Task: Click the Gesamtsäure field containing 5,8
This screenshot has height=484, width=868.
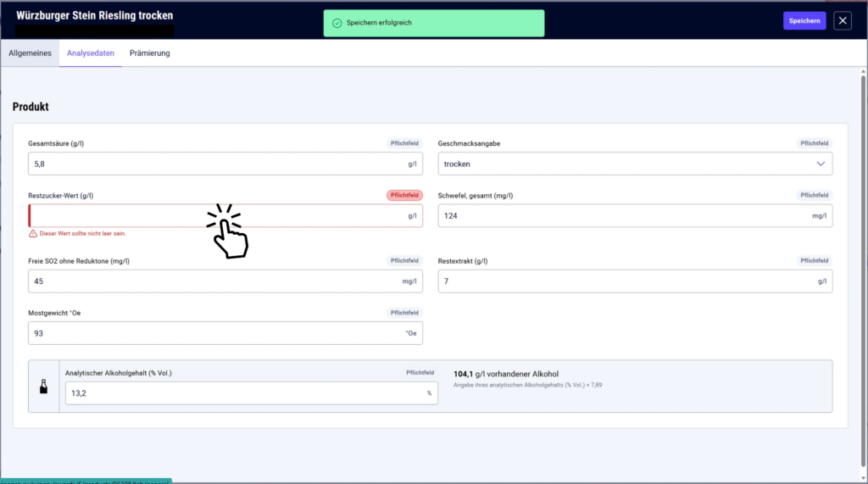Action: point(225,164)
